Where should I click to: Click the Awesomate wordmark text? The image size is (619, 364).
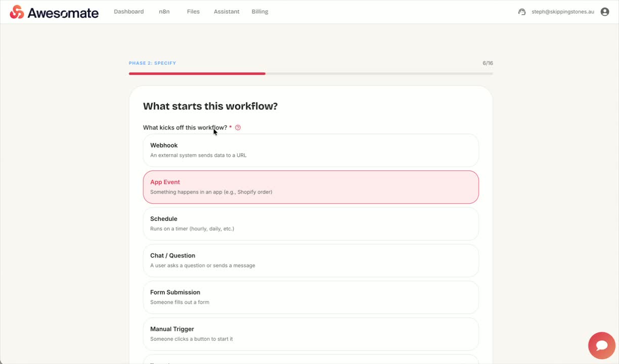coord(63,13)
